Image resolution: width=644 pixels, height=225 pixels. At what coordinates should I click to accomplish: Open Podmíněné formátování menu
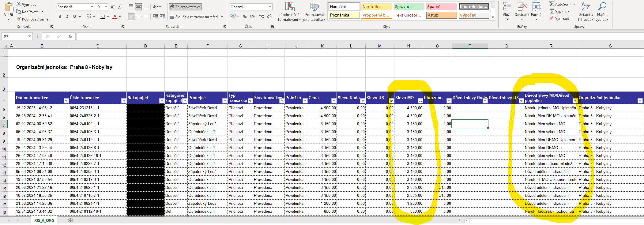click(290, 12)
